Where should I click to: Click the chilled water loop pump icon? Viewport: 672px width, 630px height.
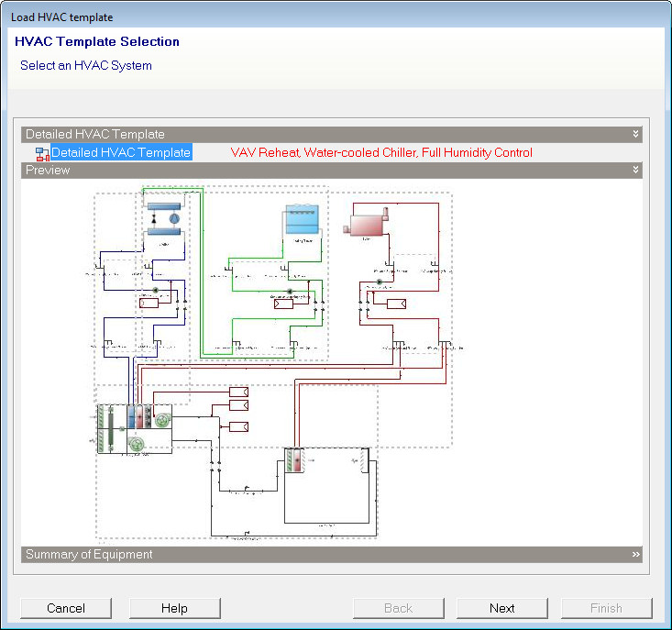[156, 290]
